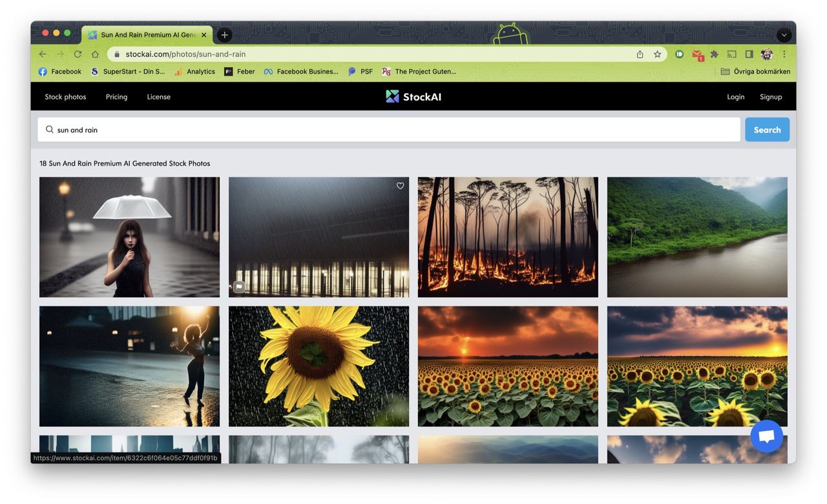827x504 pixels.
Task: Bookmark this page with the star icon
Action: pyautogui.click(x=657, y=54)
